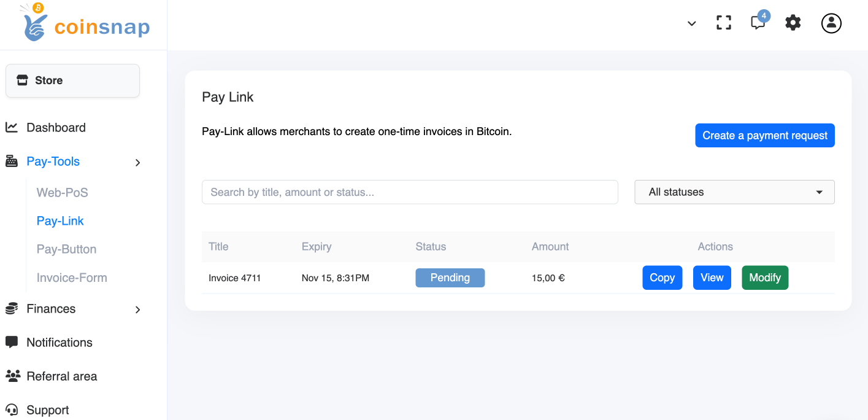Expand the Finances sidebar section
Image resolution: width=868 pixels, height=420 pixels.
click(137, 309)
